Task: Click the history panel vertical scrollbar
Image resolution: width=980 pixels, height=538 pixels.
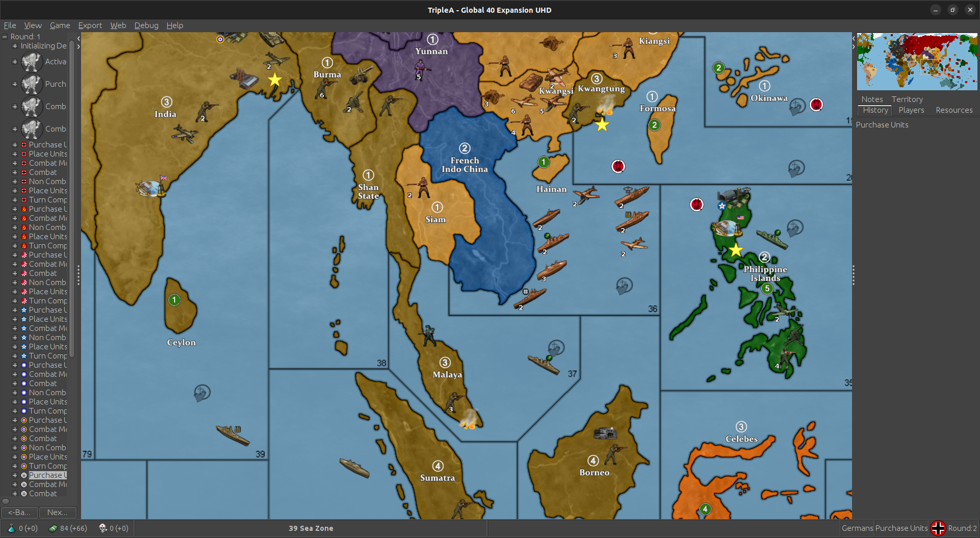Action: click(72, 199)
